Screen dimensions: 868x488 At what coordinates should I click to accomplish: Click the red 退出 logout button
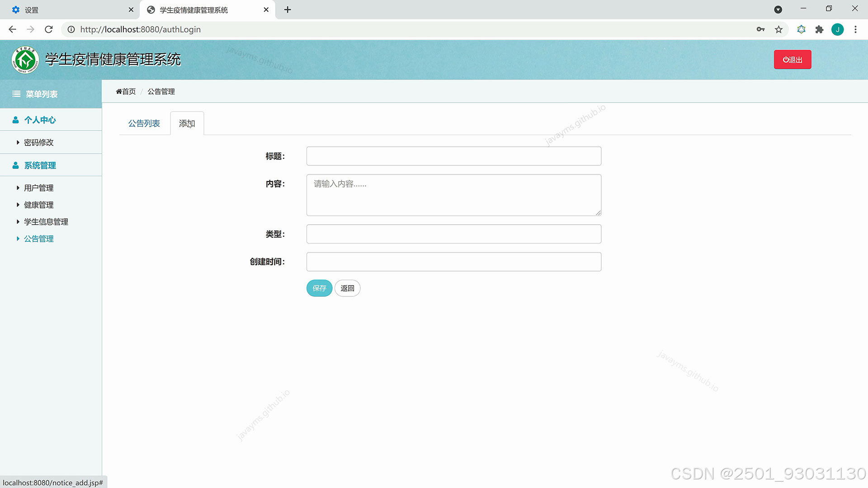[793, 60]
